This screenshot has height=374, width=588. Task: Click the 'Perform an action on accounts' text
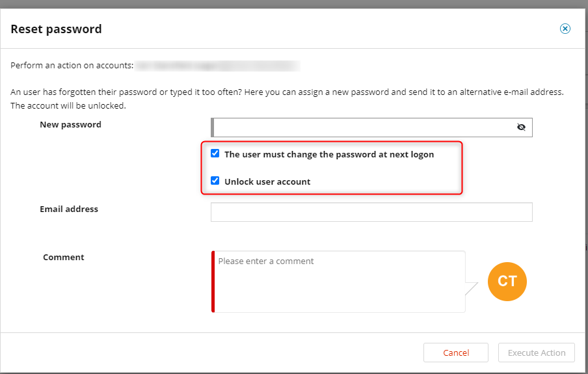[72, 65]
